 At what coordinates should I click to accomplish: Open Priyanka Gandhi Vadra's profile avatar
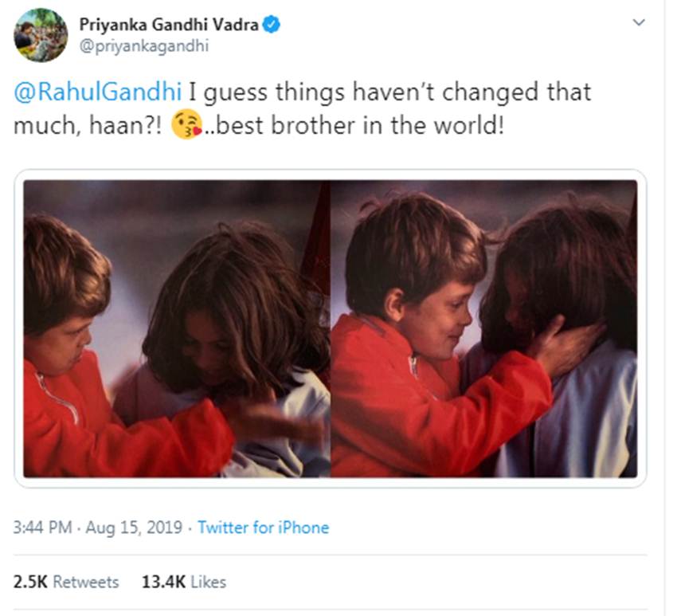tap(41, 35)
